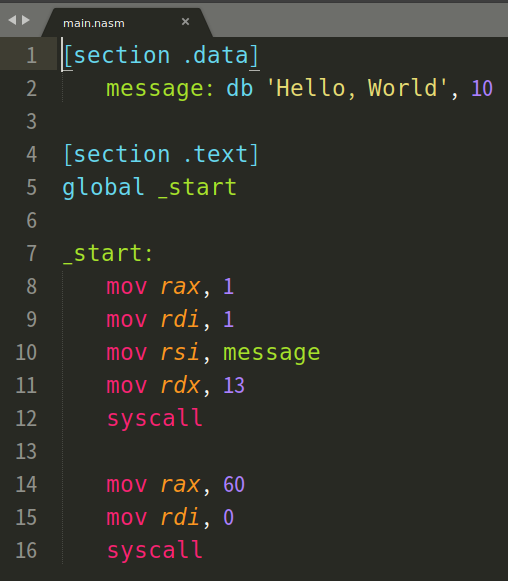508x581 pixels.
Task: Click 'message:' label on line 2
Action: [x=160, y=89]
